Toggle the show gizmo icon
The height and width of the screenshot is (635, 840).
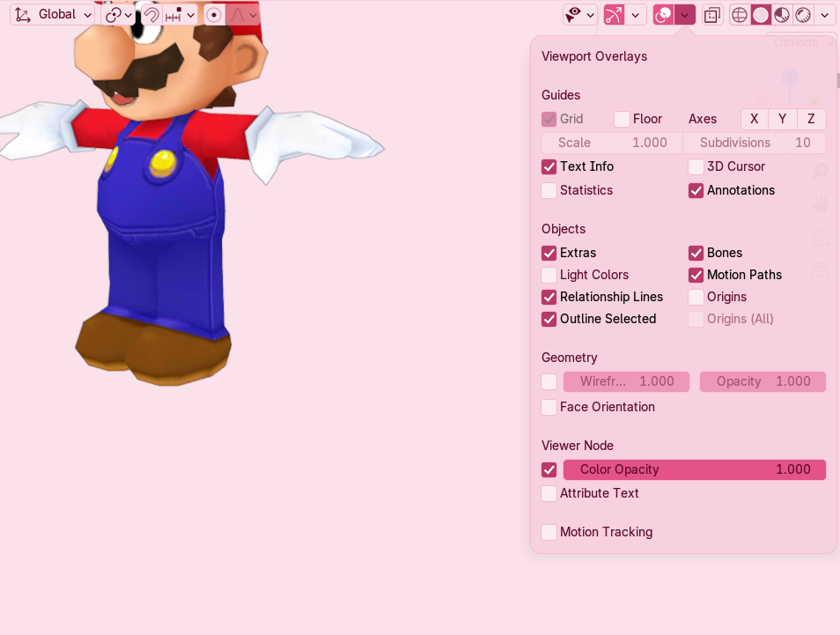coord(614,15)
